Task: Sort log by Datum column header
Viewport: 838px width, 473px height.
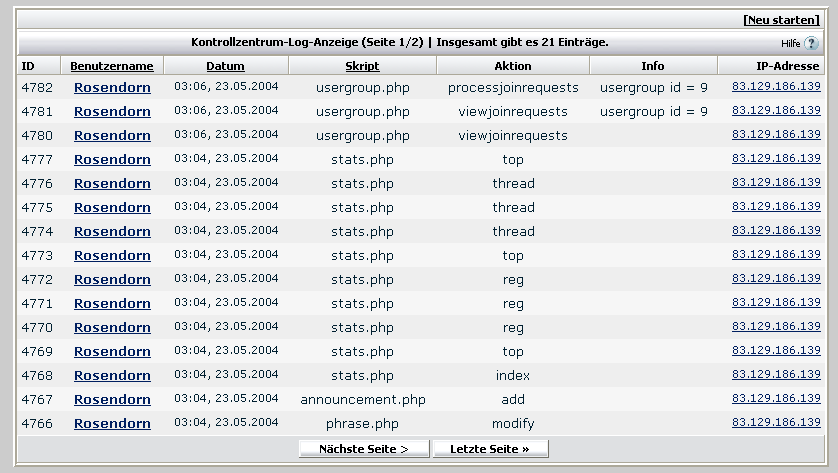Action: pyautogui.click(x=225, y=66)
